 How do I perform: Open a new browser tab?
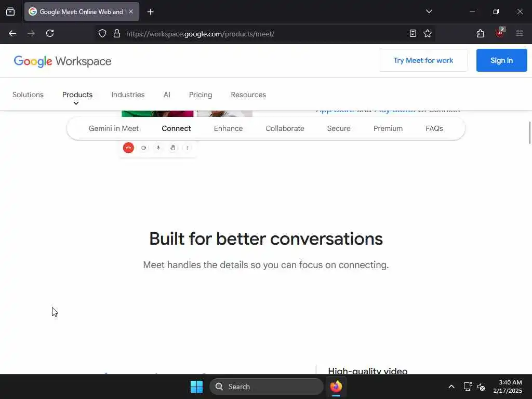[x=150, y=12]
